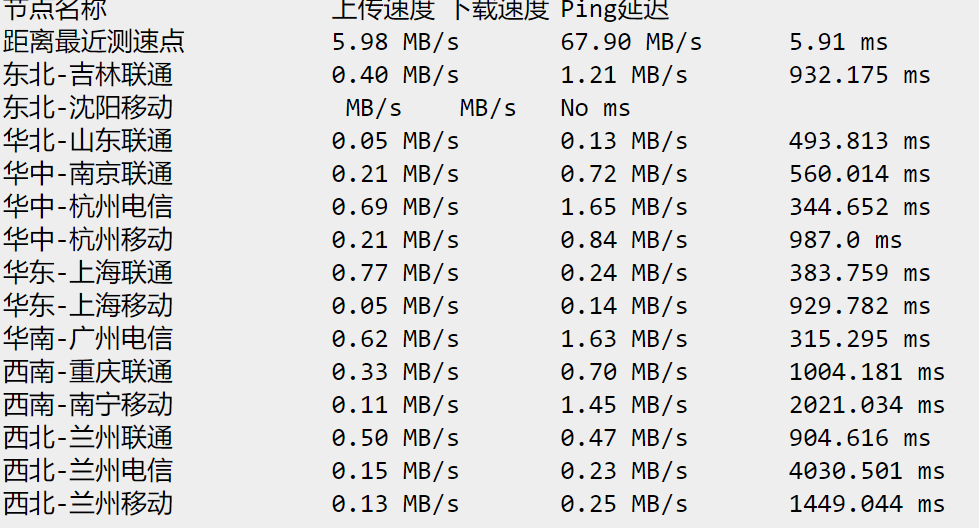Screen dimensions: 979x528
Task: Click the Ping延迟 column header
Action: tap(614, 10)
